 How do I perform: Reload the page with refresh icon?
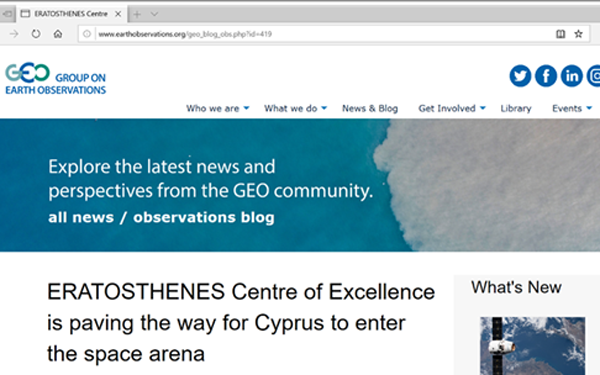coord(36,34)
